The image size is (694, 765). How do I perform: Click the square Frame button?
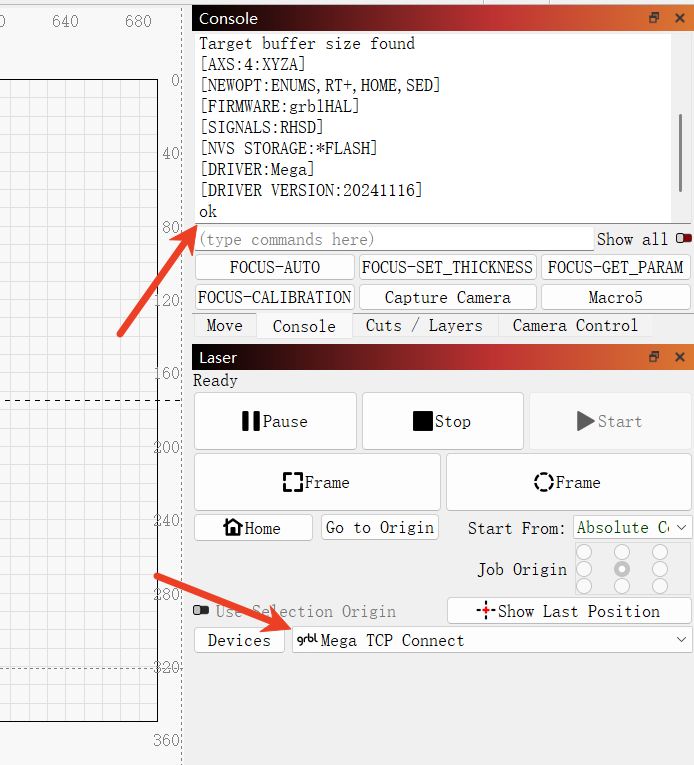tap(317, 482)
